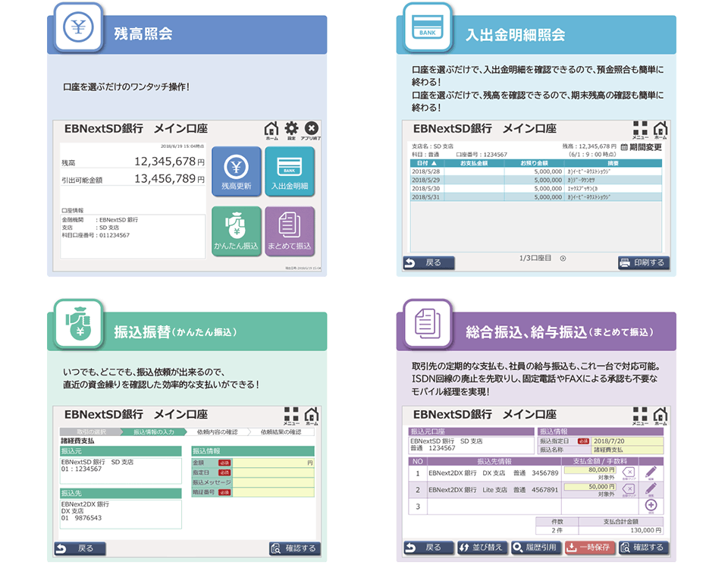
Task: Select the 依頼内容の確認 step
Action: (218, 432)
